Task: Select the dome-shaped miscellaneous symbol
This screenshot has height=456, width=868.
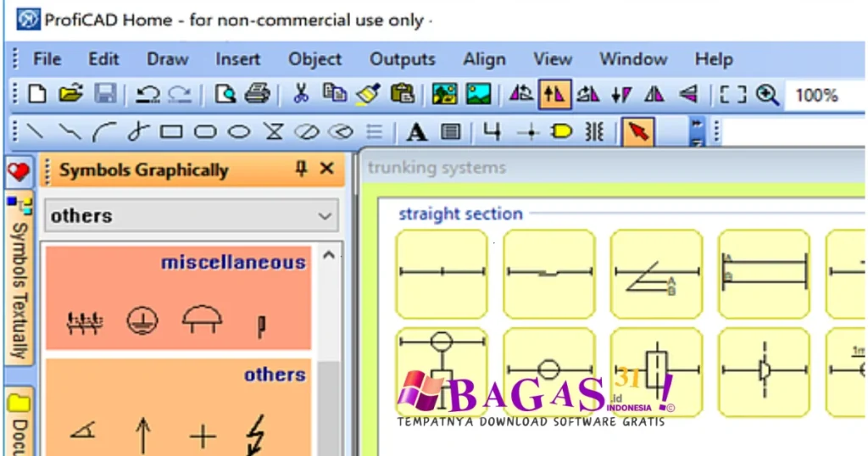Action: pos(202,320)
